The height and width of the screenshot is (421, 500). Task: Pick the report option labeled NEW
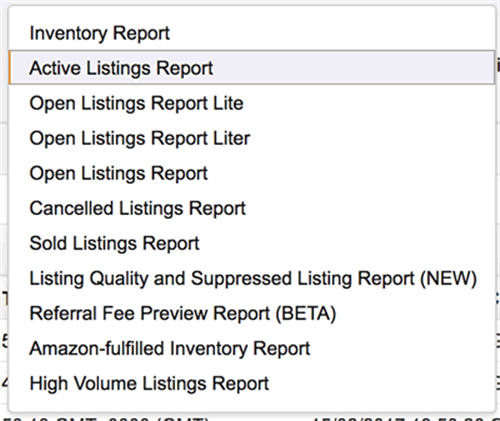[x=252, y=278]
